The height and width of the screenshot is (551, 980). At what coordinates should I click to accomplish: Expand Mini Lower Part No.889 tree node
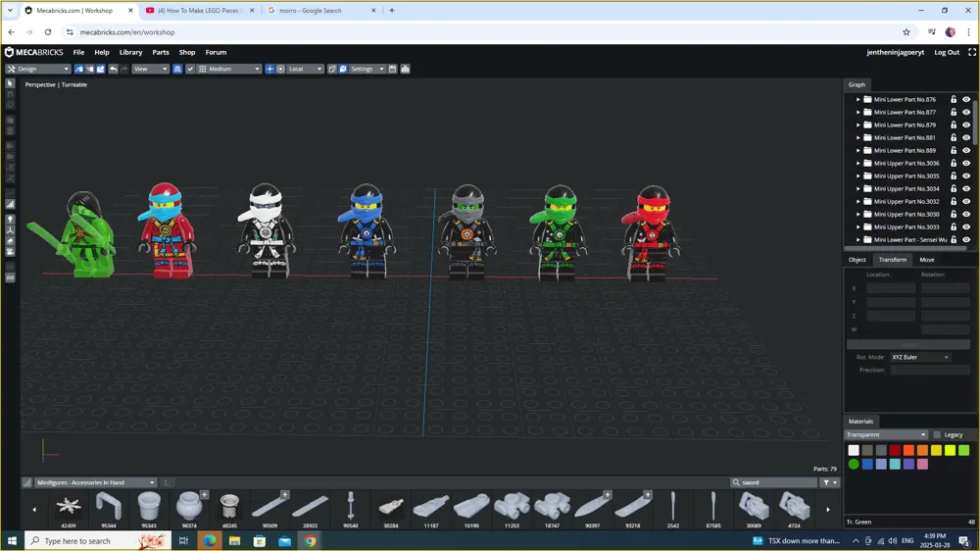coord(858,151)
